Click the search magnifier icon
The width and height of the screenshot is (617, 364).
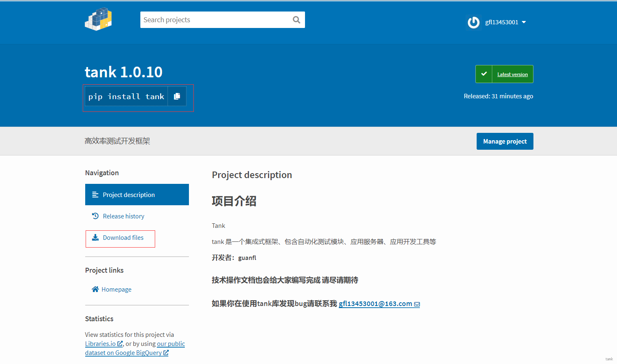(x=296, y=20)
